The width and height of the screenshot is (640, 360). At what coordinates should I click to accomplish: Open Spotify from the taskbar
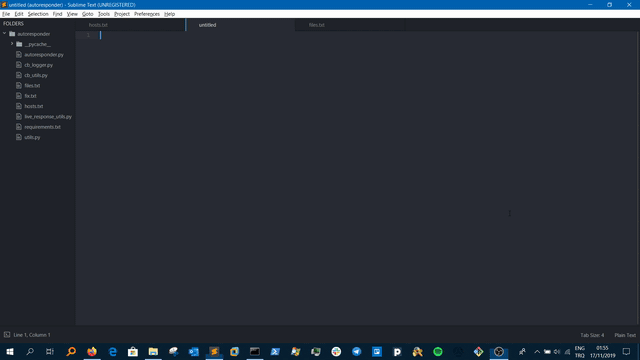pyautogui.click(x=438, y=351)
